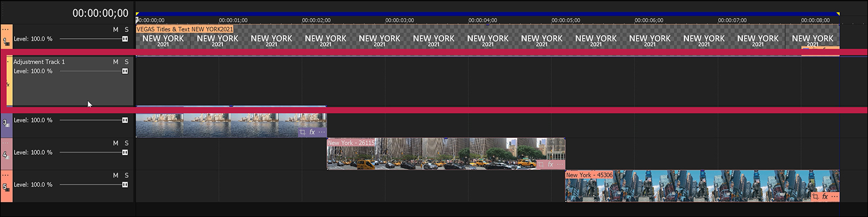The image size is (868, 217).
Task: Click the loop region end marker
Action: click(838, 13)
